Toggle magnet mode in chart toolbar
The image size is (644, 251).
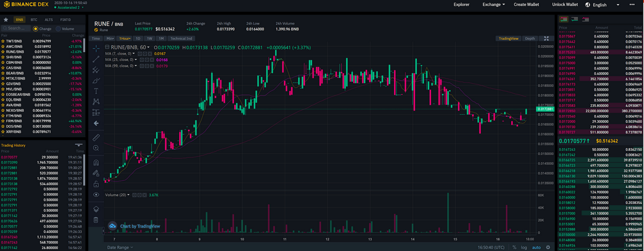click(x=96, y=162)
